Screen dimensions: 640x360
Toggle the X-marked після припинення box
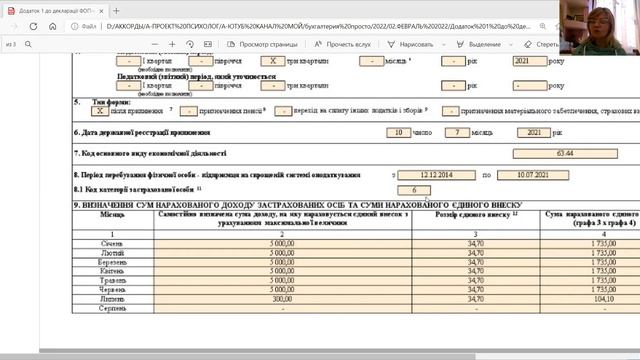tap(100, 111)
